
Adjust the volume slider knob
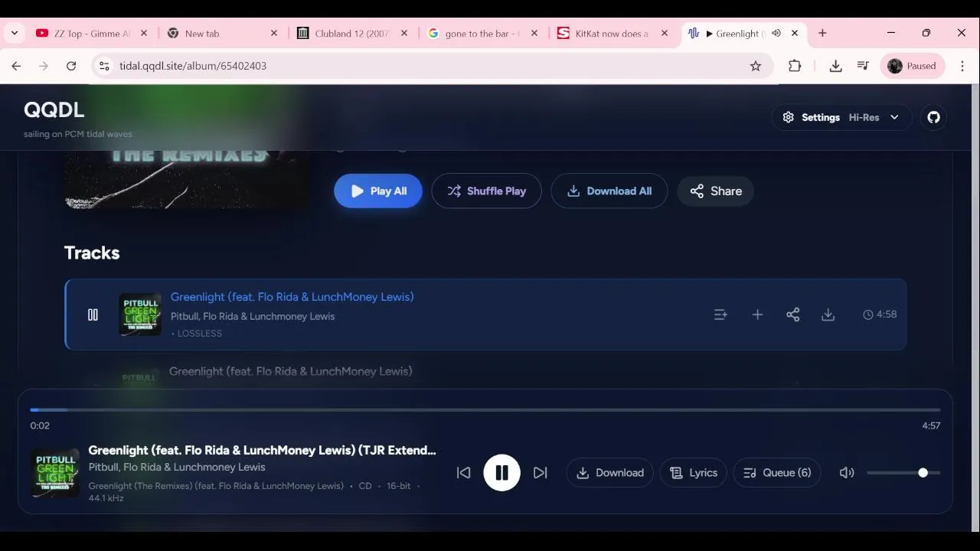click(923, 473)
